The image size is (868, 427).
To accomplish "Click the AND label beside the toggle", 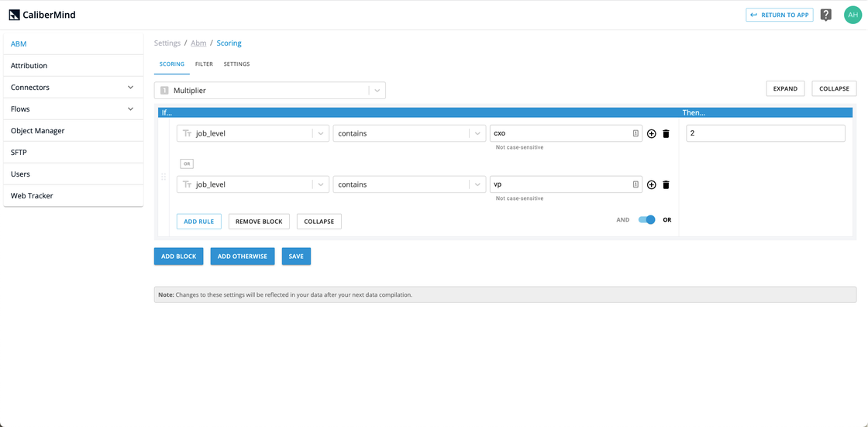I will click(x=623, y=220).
